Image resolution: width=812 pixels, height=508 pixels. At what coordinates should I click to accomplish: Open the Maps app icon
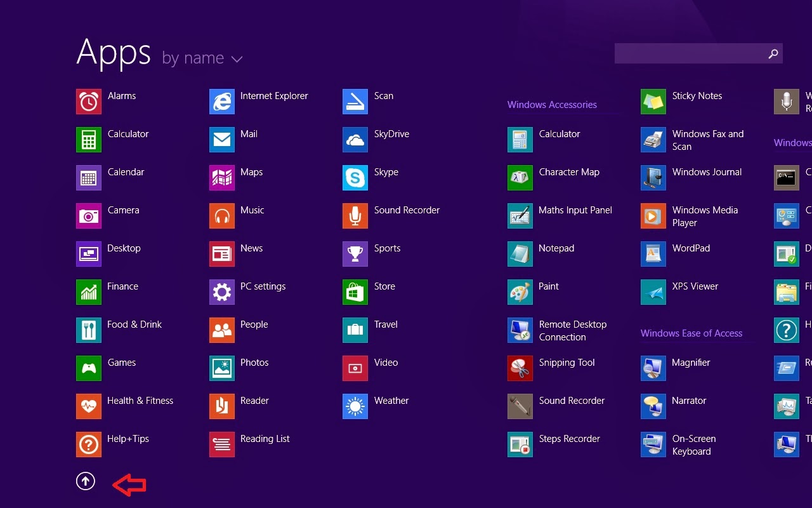[x=222, y=178]
